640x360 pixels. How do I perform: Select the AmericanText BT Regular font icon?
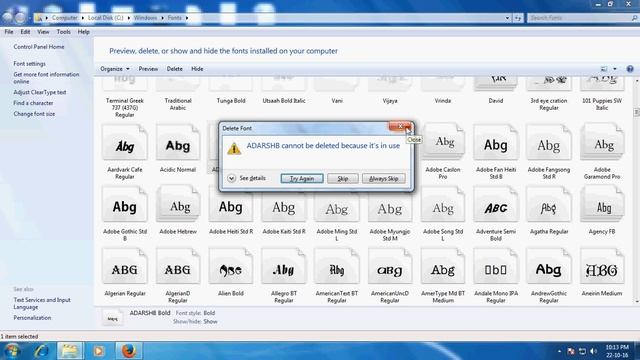pos(337,267)
